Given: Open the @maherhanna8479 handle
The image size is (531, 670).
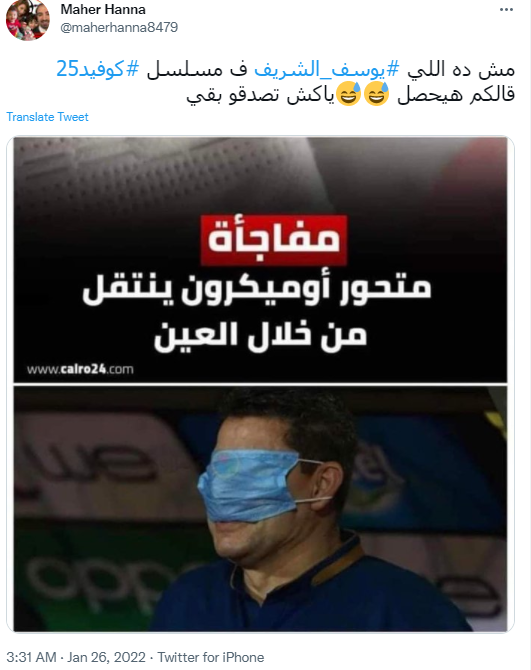Looking at the screenshot, I should point(119,27).
